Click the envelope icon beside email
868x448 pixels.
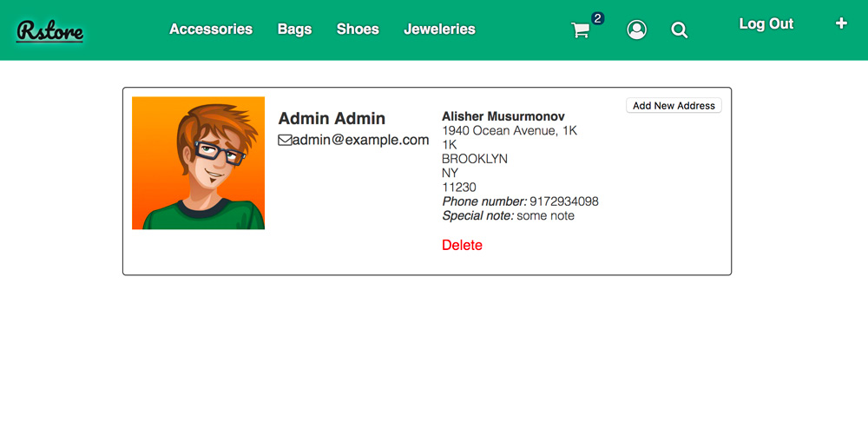285,140
